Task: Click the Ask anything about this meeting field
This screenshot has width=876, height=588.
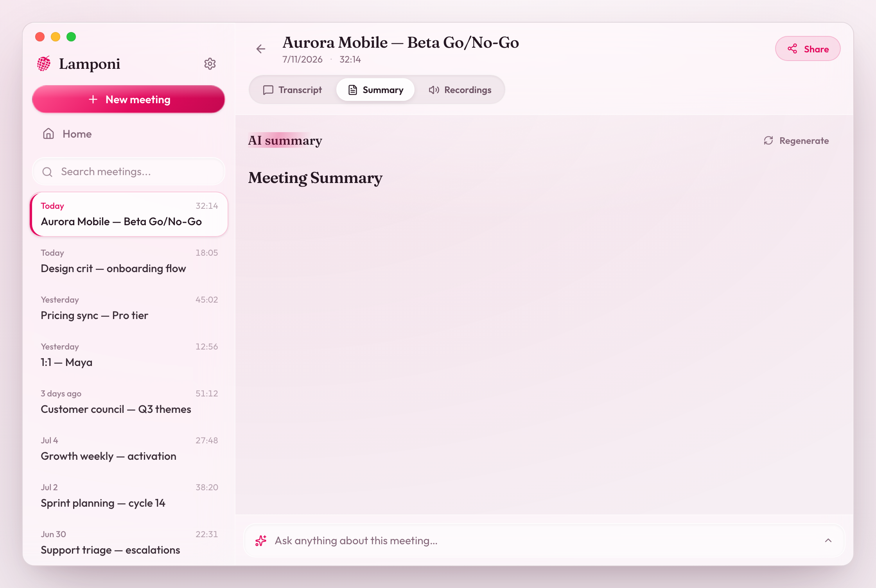Action: coord(544,541)
